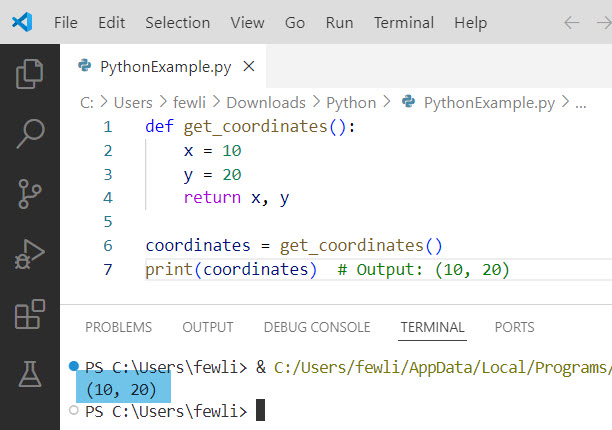This screenshot has height=430, width=612.
Task: Go back with the left arrow
Action: click(x=572, y=23)
